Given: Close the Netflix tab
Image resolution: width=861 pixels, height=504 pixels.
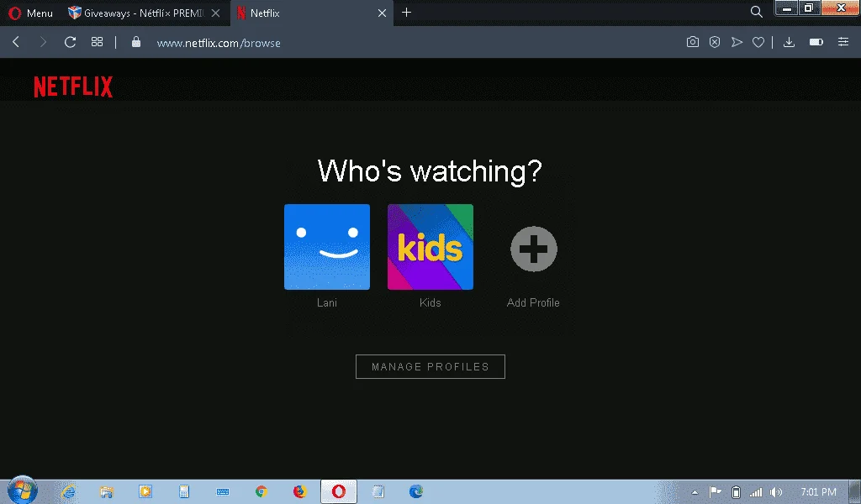Looking at the screenshot, I should 383,13.
